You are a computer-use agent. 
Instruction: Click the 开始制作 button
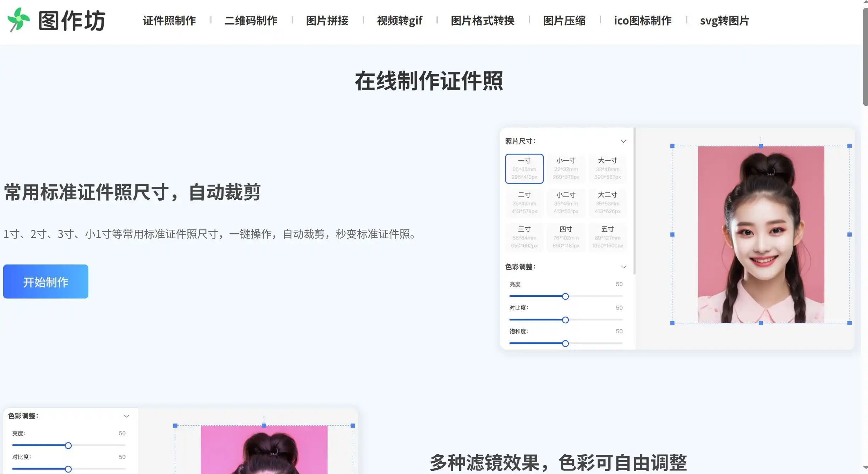[46, 281]
